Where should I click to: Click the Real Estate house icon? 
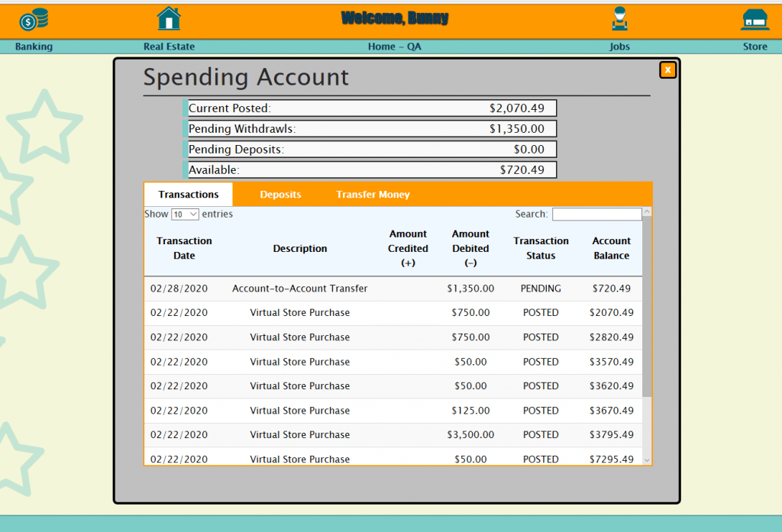(169, 18)
